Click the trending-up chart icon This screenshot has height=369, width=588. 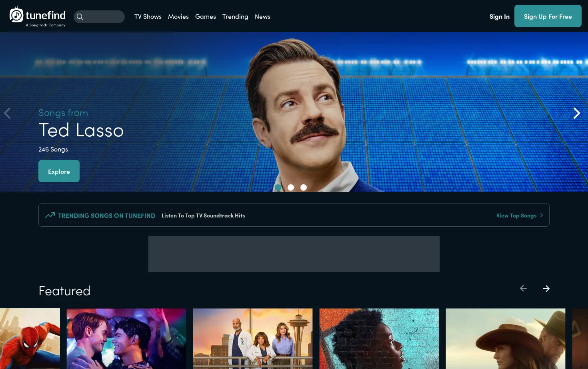[x=50, y=215]
